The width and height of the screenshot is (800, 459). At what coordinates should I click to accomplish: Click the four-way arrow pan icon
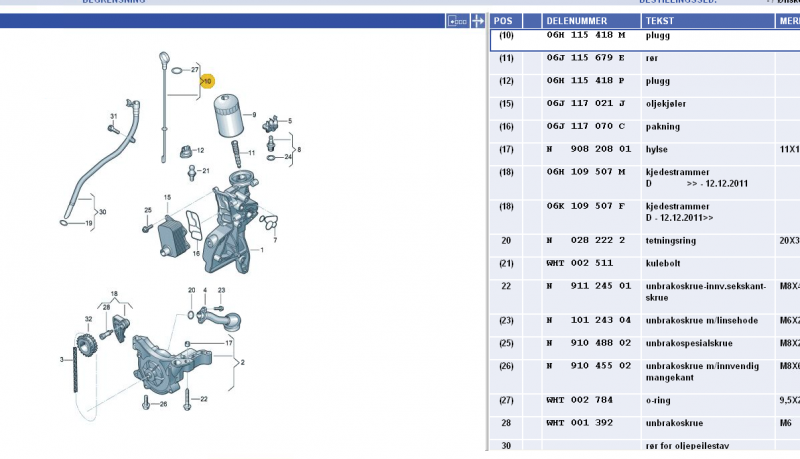coord(478,20)
